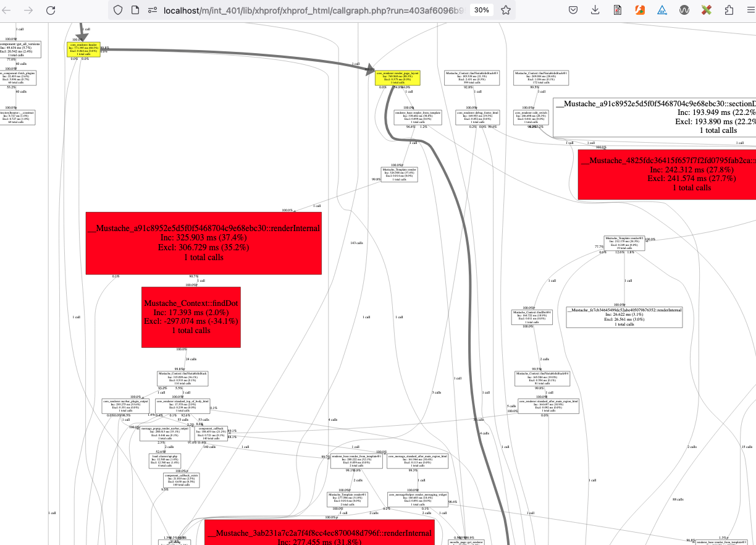Open the tracking protection shield icon
Viewport: 756px width, 545px height.
pos(119,10)
